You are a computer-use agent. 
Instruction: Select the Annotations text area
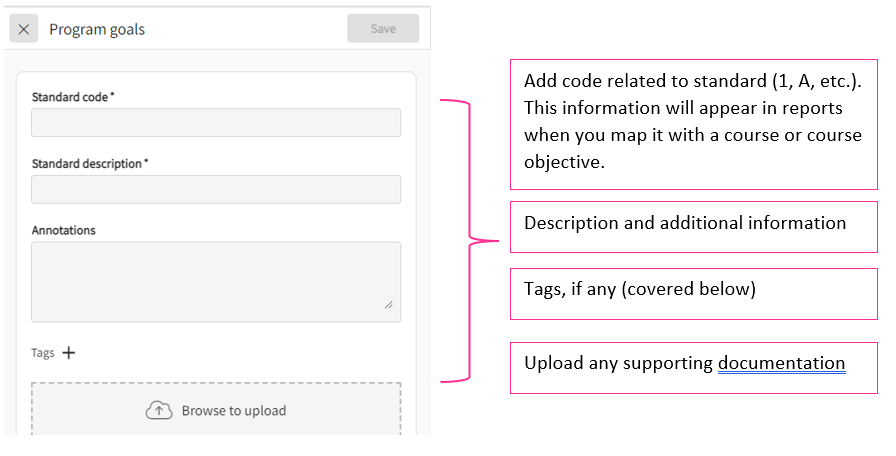(216, 280)
